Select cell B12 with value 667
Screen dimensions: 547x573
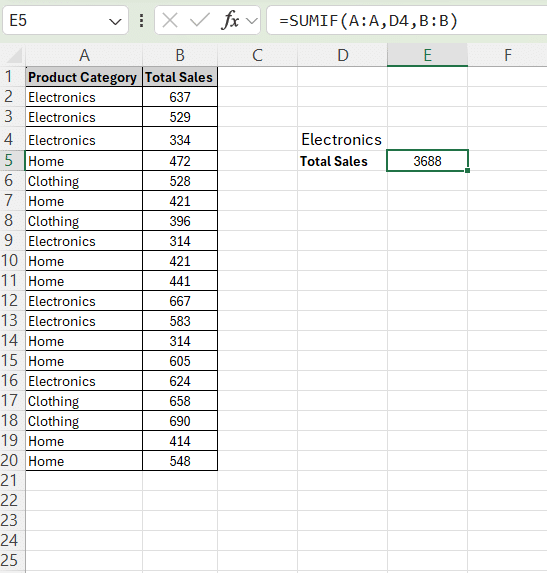pos(180,301)
